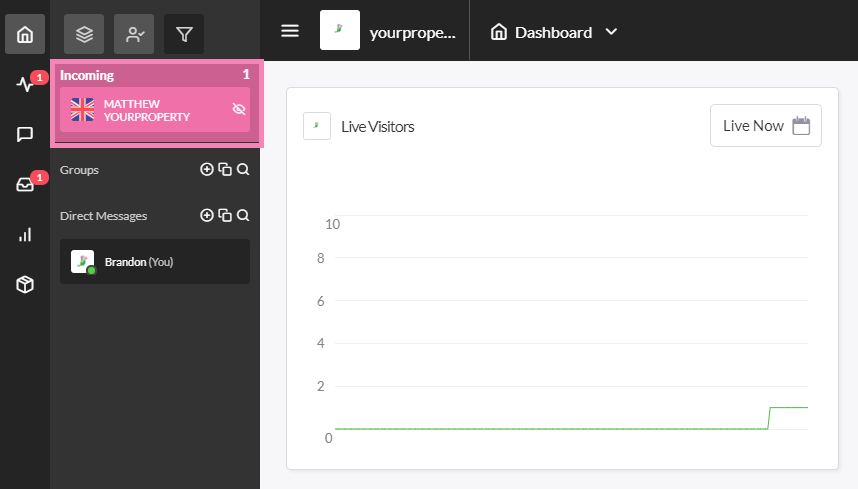Open the chat bubble messaging icon
Screen dimensions: 858x489
(25, 134)
